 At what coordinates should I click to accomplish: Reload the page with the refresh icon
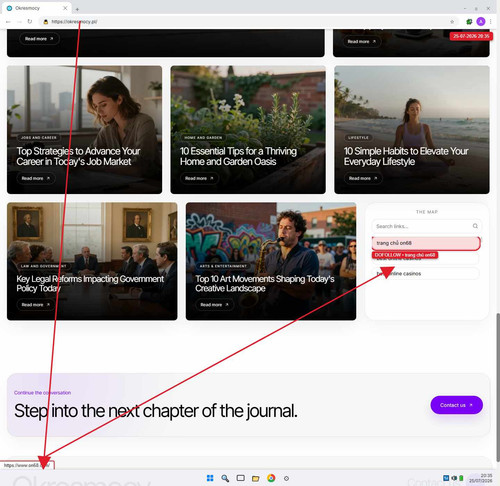[30, 22]
